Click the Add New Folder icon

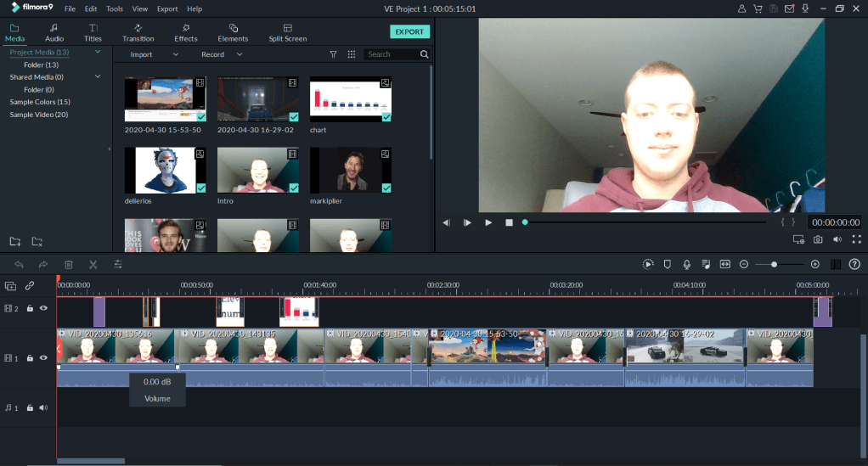pos(14,242)
